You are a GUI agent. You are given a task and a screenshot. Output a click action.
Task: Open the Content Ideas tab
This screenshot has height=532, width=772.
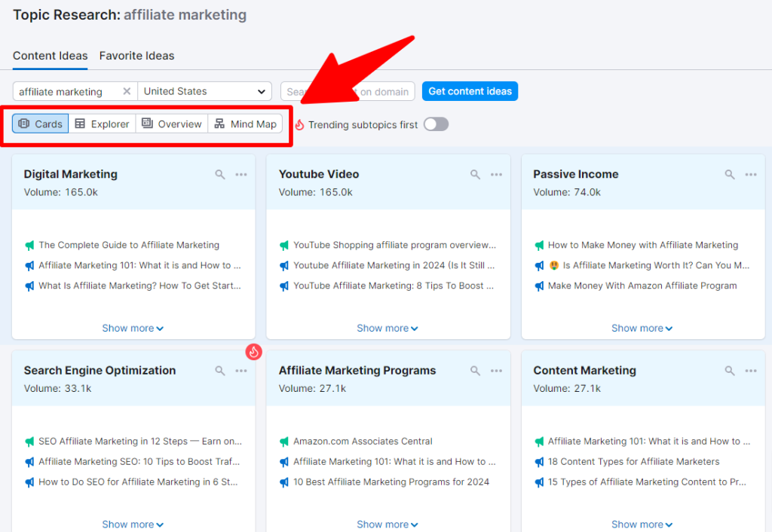[x=51, y=56]
